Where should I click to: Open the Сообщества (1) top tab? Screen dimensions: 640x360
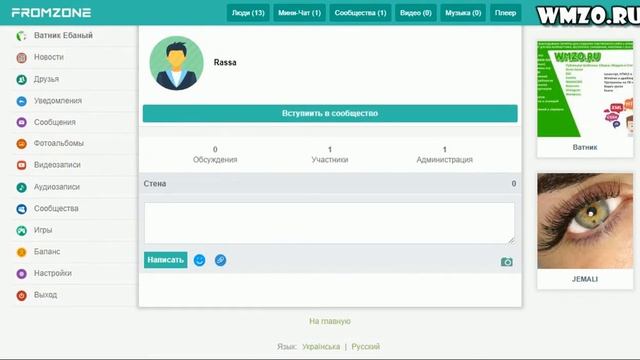tap(360, 13)
